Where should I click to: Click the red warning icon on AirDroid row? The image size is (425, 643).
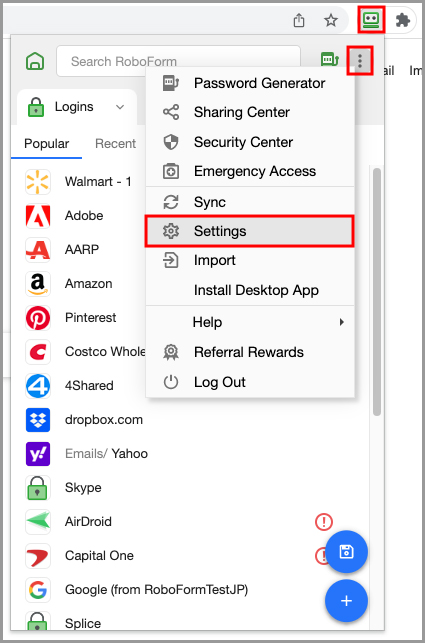tap(324, 522)
